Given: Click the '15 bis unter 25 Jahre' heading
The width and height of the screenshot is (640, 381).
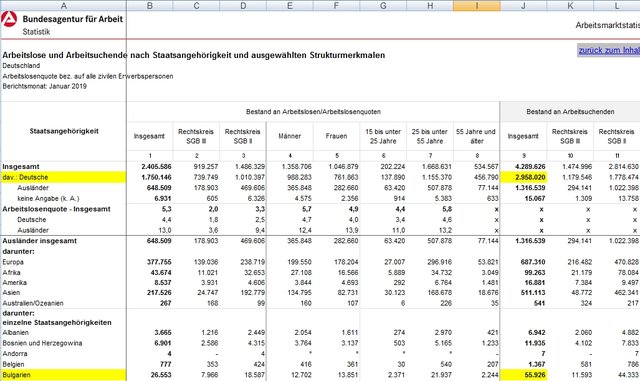Looking at the screenshot, I should [383, 136].
